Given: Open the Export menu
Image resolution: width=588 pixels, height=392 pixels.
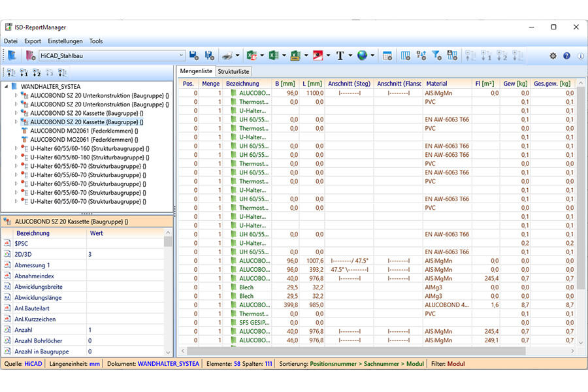Looking at the screenshot, I should (33, 41).
